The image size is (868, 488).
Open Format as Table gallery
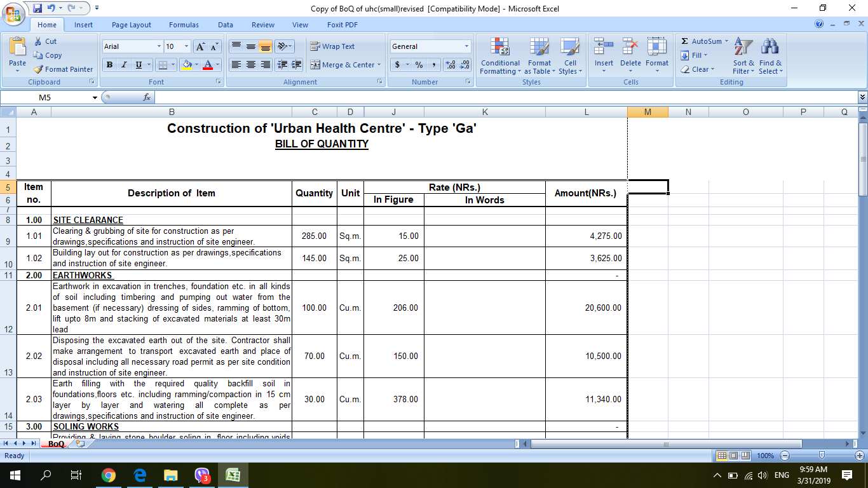point(539,56)
